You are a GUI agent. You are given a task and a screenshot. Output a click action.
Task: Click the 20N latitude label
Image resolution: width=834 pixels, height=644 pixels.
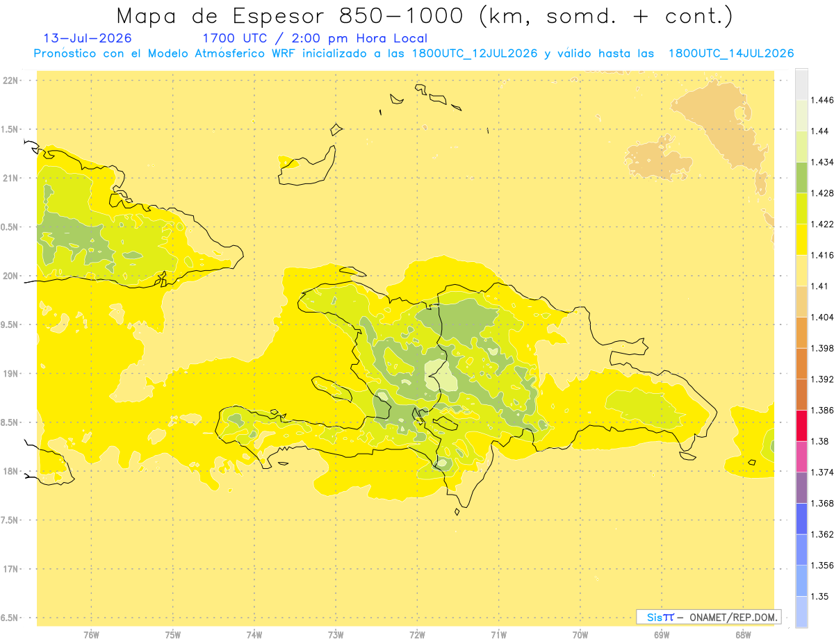12,276
